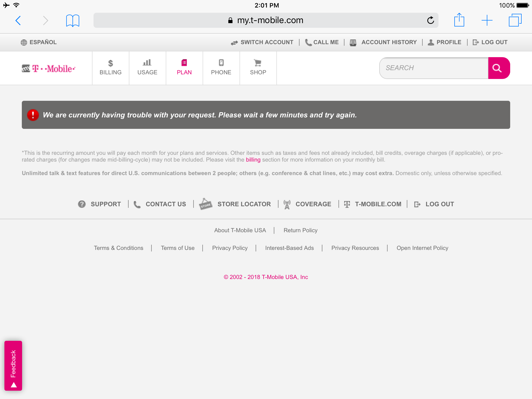Open About T-Mobile USA
Viewport: 532px width, 399px height.
[240, 230]
